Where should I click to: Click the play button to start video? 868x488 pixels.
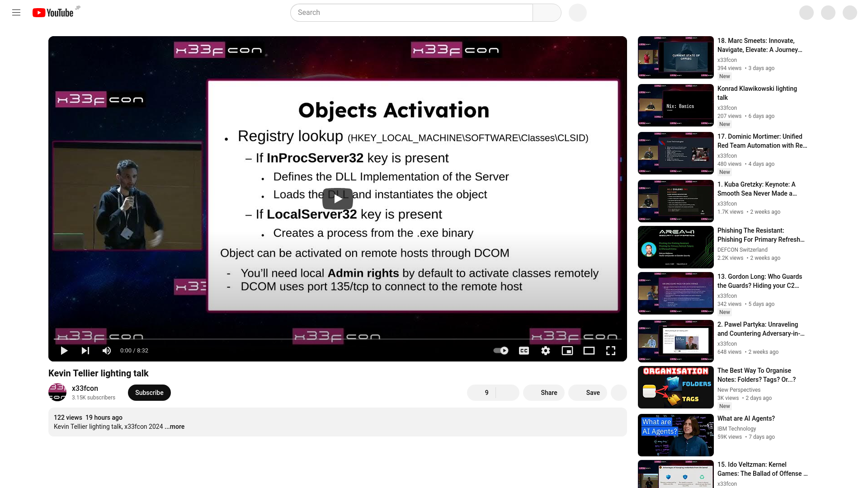click(x=64, y=350)
